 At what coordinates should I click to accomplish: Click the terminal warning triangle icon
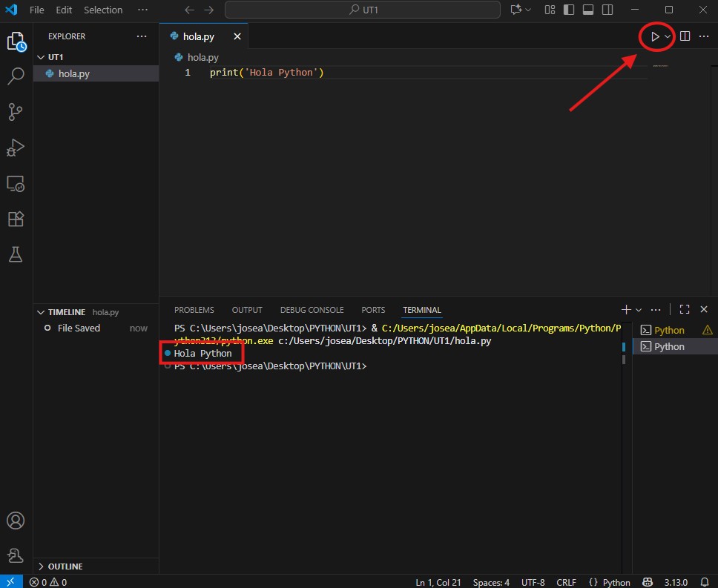[x=708, y=330]
